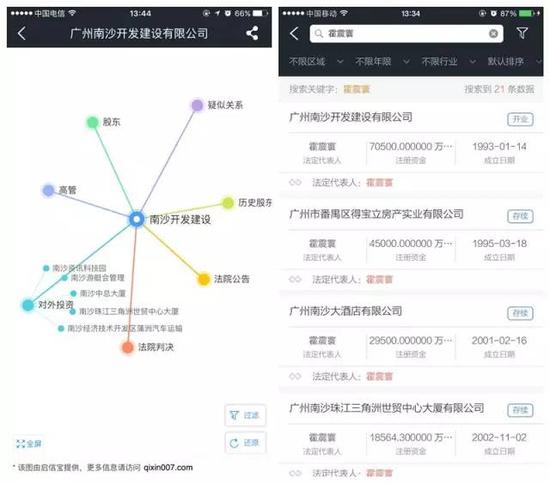Tap the 29500.000000 万 registered capital value

tap(410, 340)
